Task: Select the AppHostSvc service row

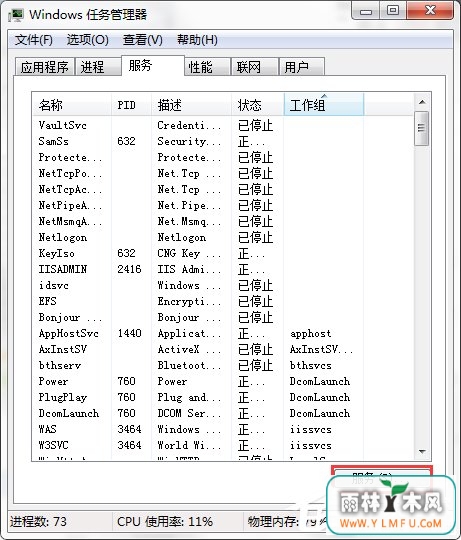Action: point(222,333)
